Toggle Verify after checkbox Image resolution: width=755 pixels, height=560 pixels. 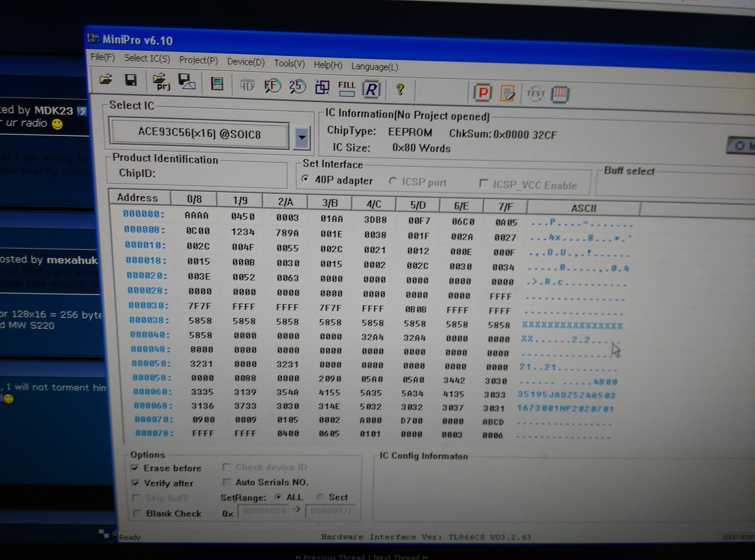(x=136, y=483)
